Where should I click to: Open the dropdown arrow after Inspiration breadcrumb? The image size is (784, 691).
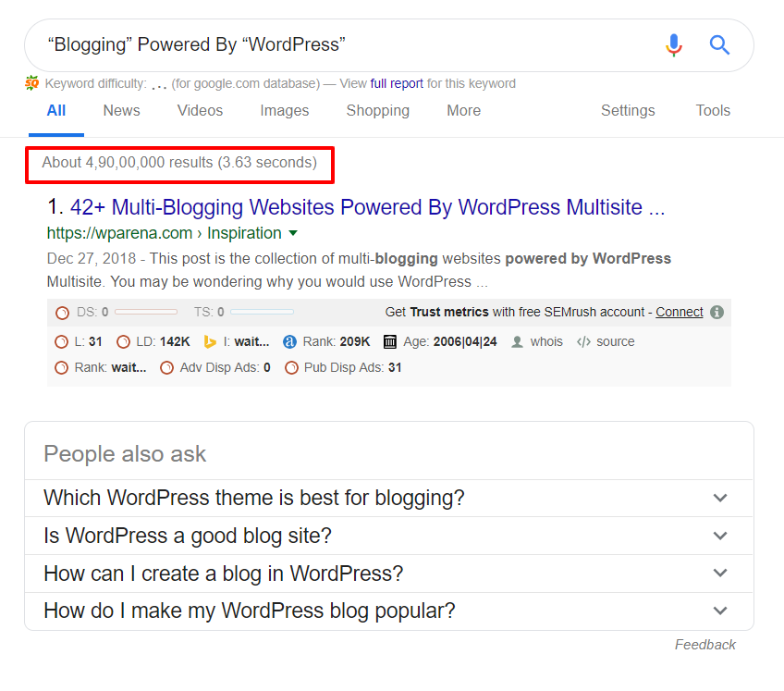click(293, 233)
